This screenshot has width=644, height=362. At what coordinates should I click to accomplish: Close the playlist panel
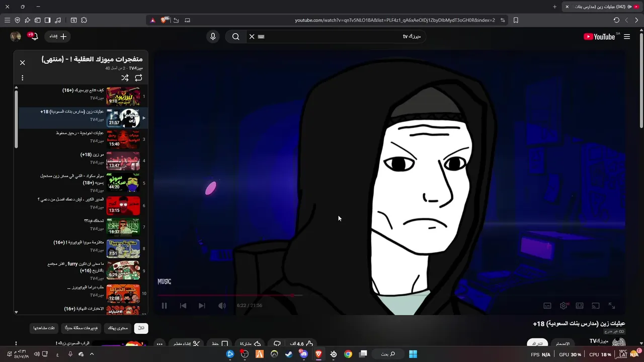[22, 62]
